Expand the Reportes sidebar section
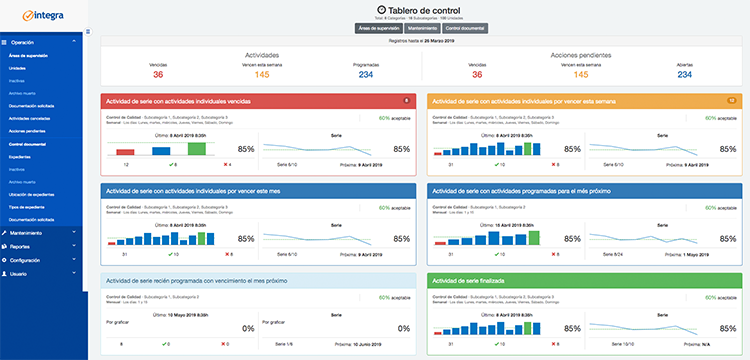The height and width of the screenshot is (360, 750). coord(74,246)
